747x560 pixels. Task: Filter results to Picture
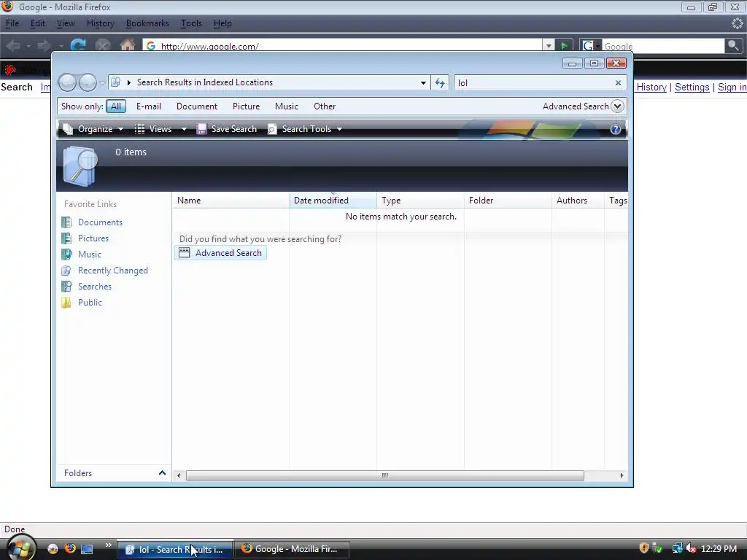tap(247, 106)
